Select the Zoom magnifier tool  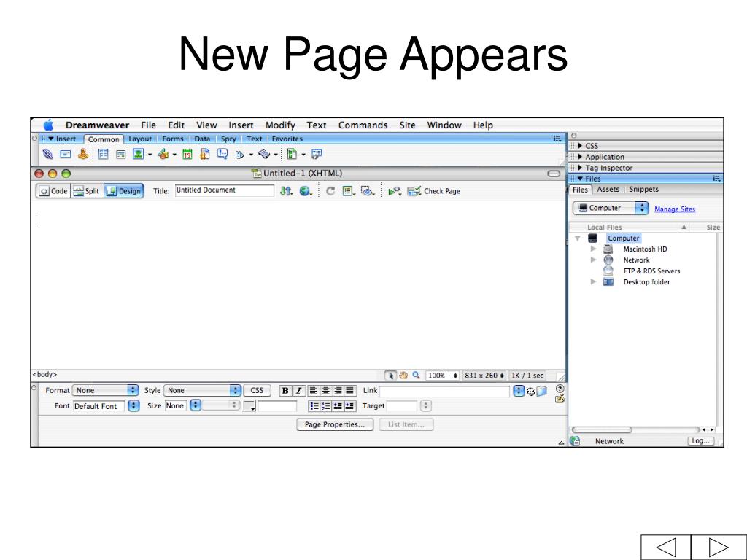coord(416,376)
